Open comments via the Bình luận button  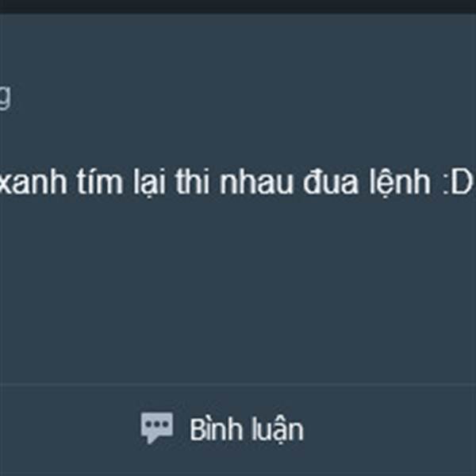tap(222, 428)
